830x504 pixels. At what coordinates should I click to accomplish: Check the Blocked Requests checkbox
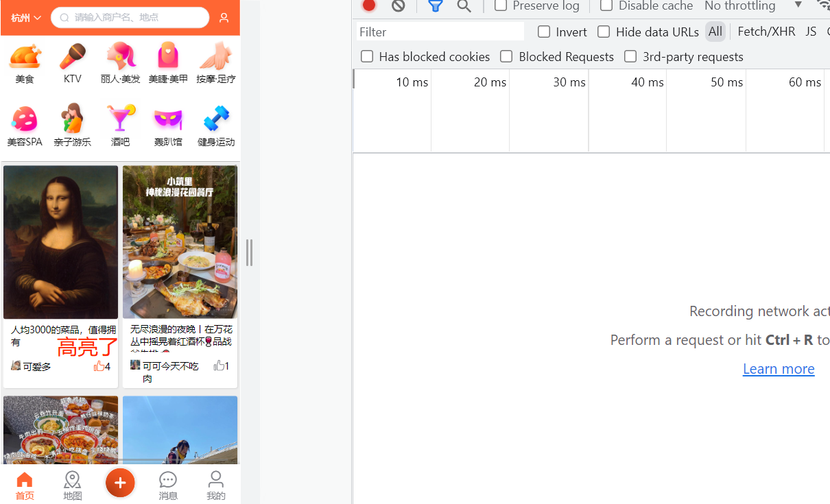point(506,56)
